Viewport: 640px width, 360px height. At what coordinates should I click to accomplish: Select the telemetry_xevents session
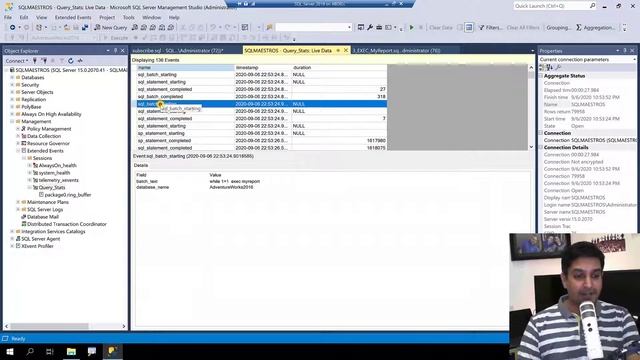point(58,180)
